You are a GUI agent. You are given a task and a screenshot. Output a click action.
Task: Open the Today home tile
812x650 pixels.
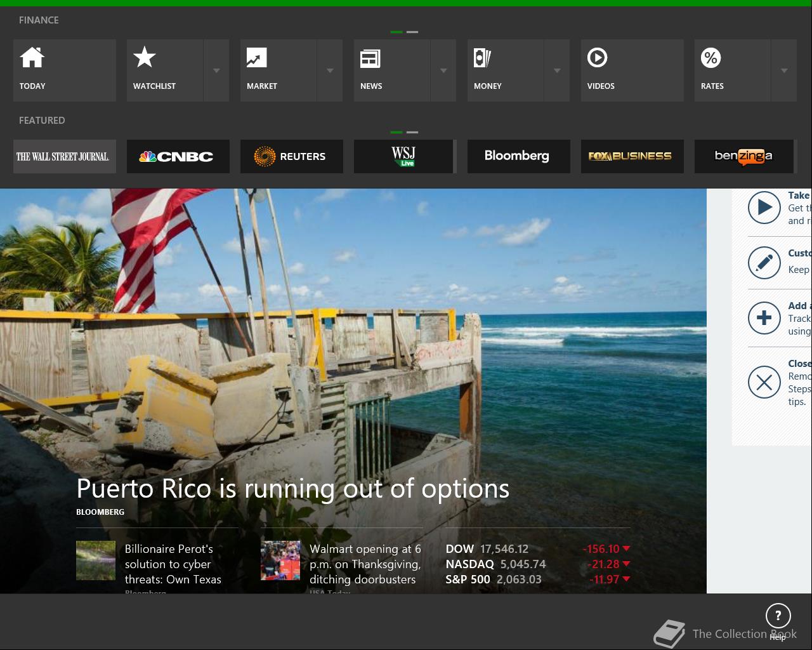pos(65,70)
